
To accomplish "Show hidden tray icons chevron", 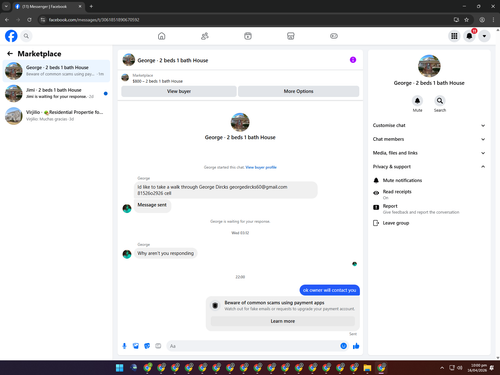I will 442,368.
